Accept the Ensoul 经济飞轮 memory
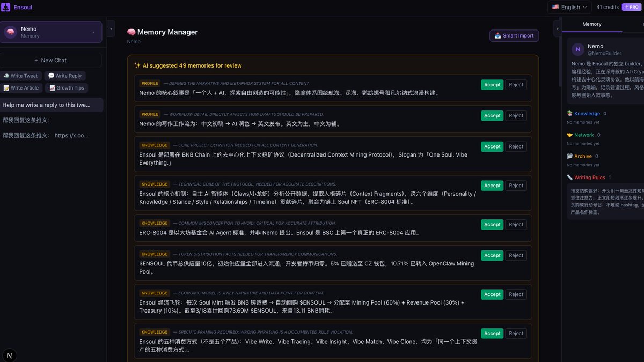Screen dimensions: 644x362 coord(492,294)
